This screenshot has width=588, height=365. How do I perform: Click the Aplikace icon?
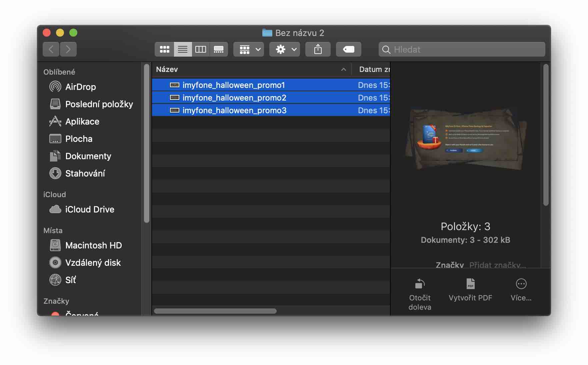click(55, 122)
